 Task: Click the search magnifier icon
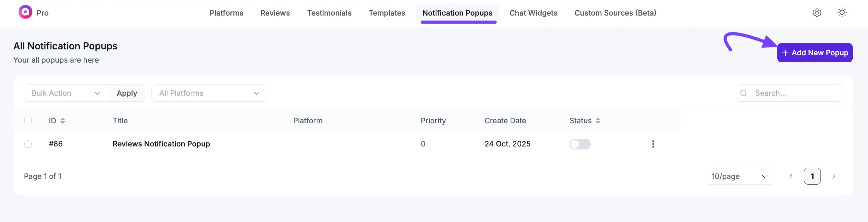click(x=744, y=93)
